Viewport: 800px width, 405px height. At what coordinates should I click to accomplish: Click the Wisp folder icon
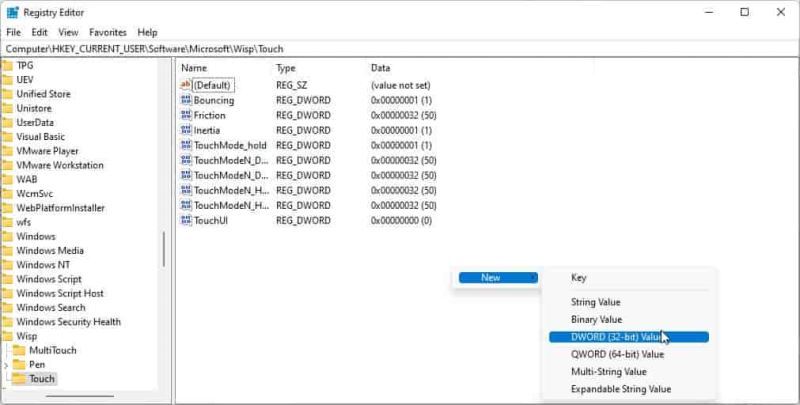pyautogui.click(x=7, y=337)
